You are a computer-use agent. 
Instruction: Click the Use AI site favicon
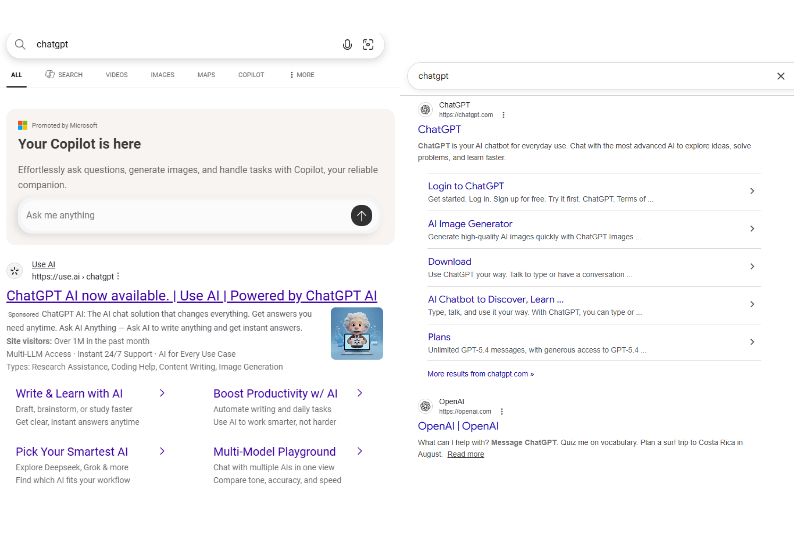[x=15, y=271]
